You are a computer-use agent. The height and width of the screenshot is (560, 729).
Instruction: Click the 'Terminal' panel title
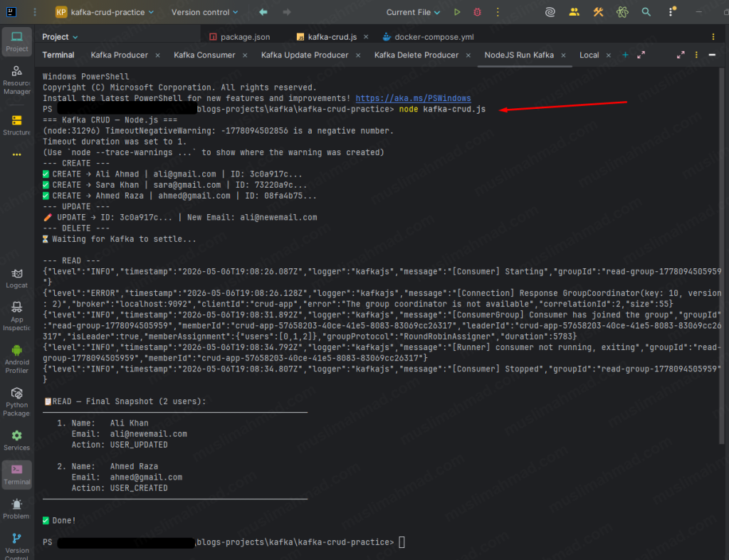(58, 55)
